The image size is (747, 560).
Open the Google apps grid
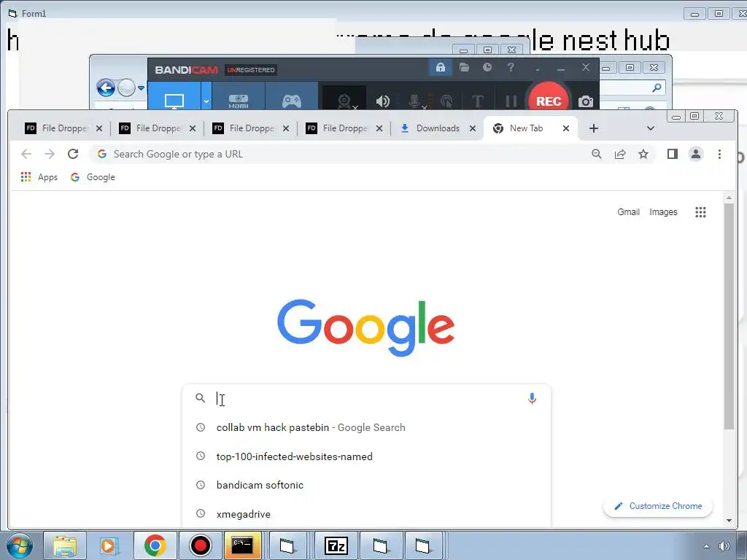[700, 212]
